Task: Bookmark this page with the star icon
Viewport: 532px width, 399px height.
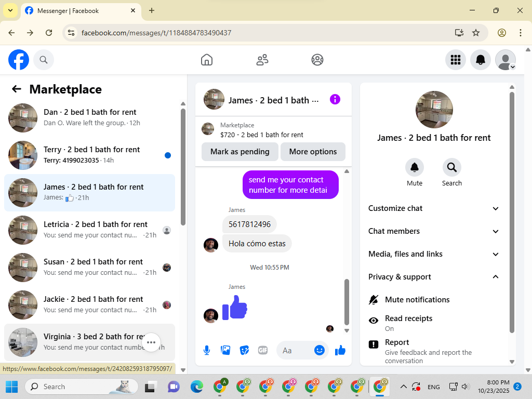Action: [x=476, y=33]
